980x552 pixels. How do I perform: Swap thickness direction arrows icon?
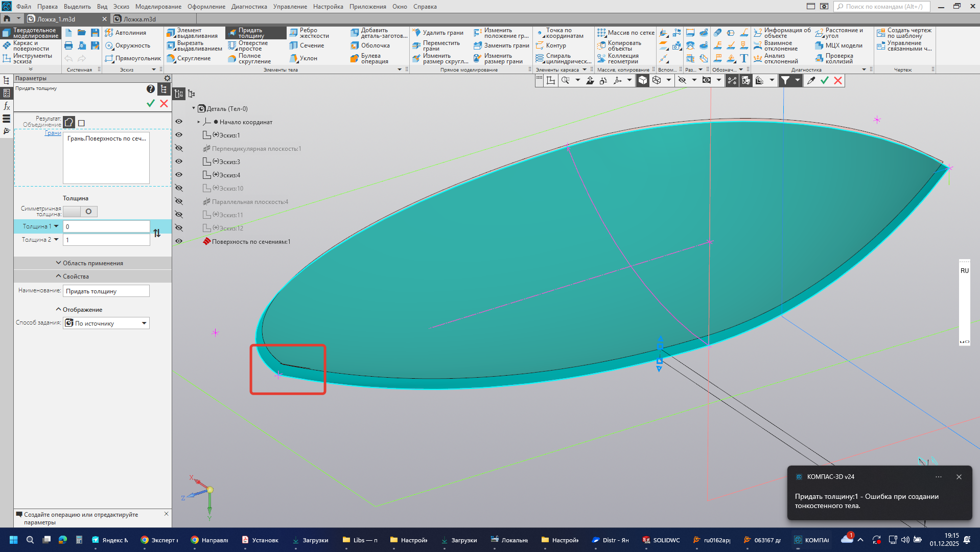(157, 233)
